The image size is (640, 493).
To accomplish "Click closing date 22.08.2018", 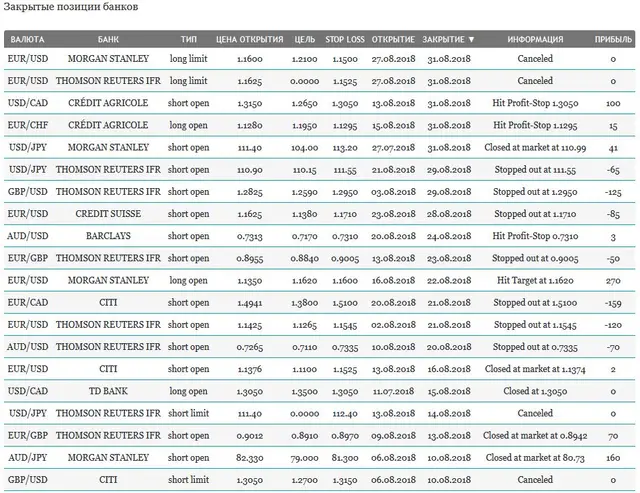I will click(x=449, y=281).
